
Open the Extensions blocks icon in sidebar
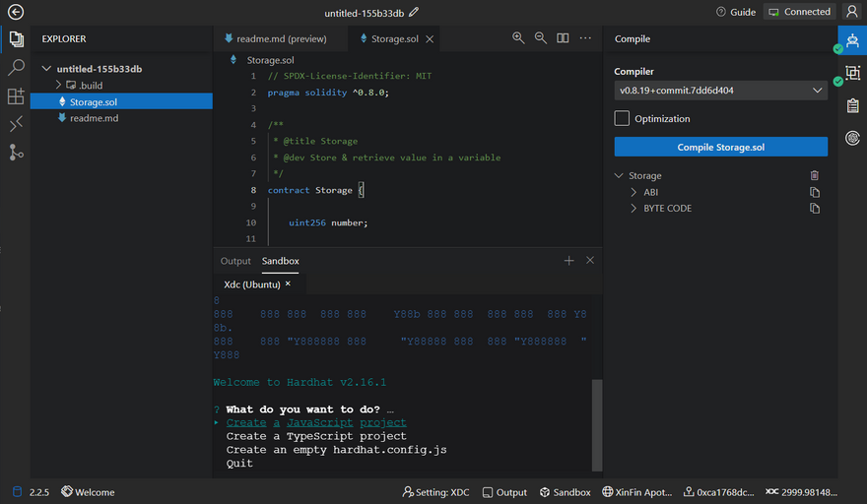pyautogui.click(x=16, y=96)
